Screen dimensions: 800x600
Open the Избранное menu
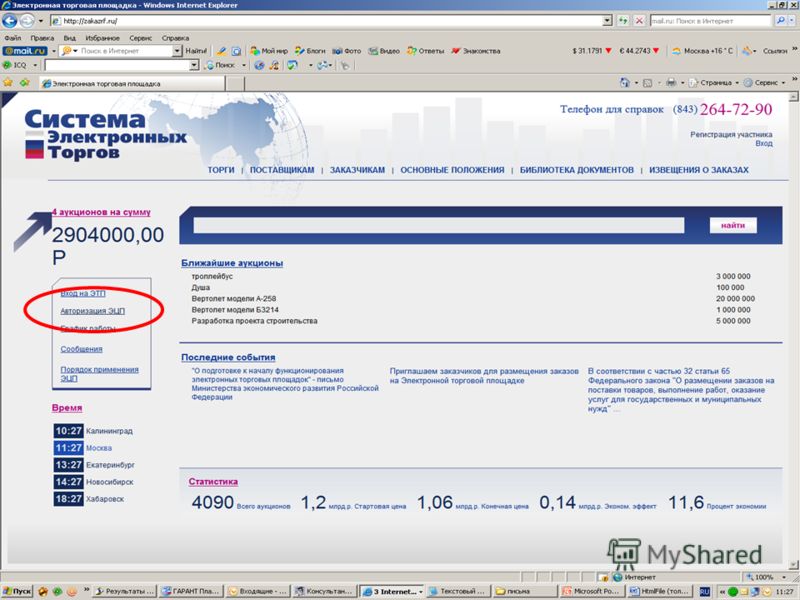[x=102, y=38]
